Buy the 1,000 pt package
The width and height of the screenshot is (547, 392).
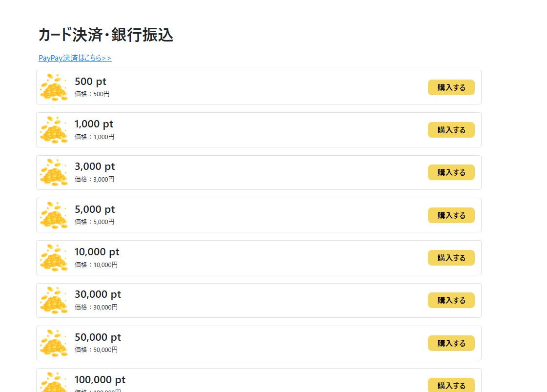(451, 130)
